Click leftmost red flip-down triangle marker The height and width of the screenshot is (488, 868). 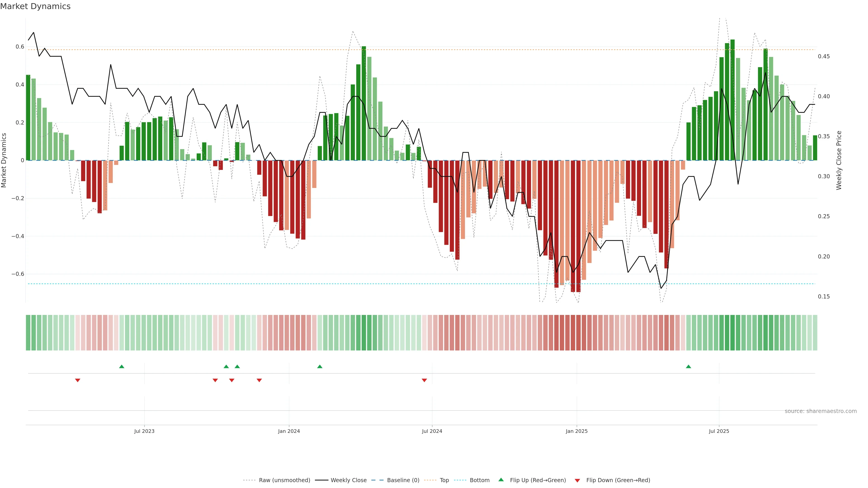point(78,380)
